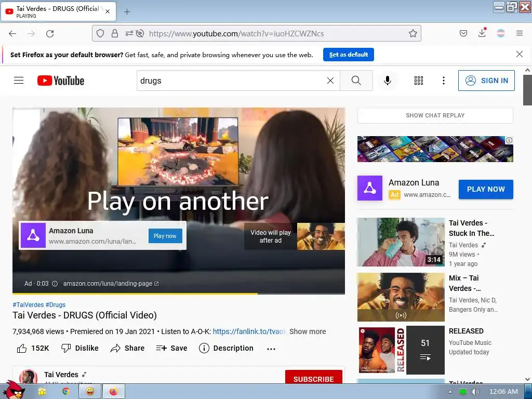Dismiss the default browser notification bar
532x399 pixels.
click(519, 54)
